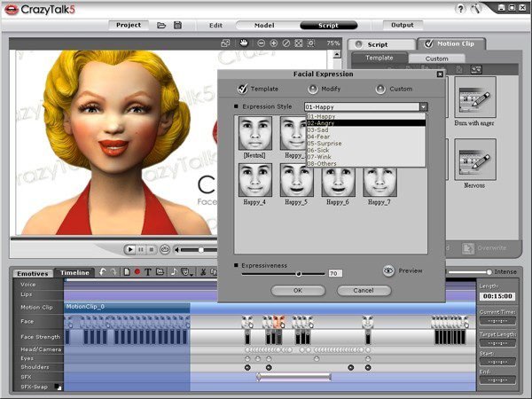Open the Project menu tab
Screen dimensions: 532x399
coord(129,25)
